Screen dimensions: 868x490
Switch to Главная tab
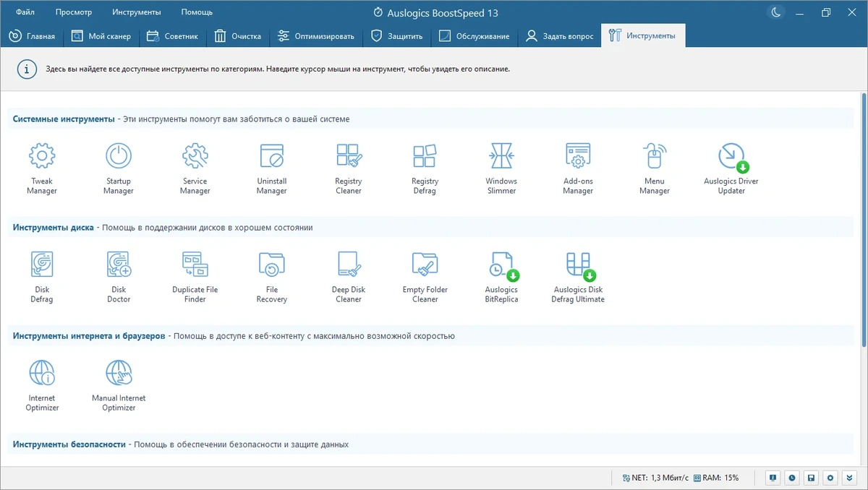point(32,36)
